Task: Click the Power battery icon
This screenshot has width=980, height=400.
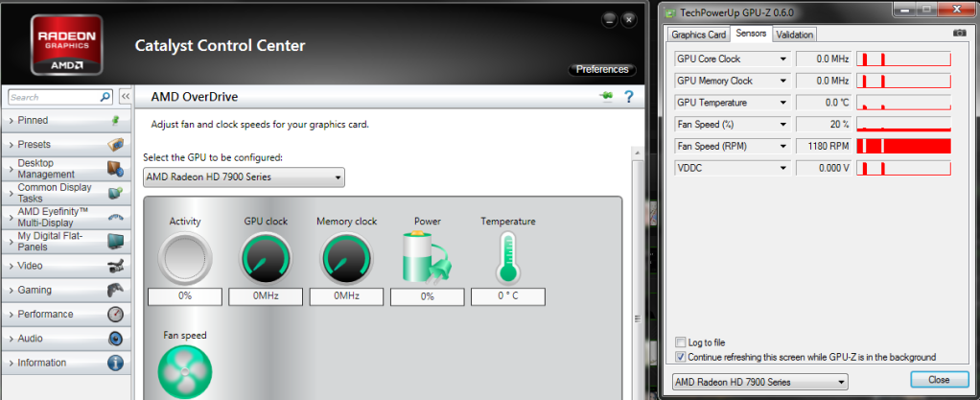Action: [428, 257]
